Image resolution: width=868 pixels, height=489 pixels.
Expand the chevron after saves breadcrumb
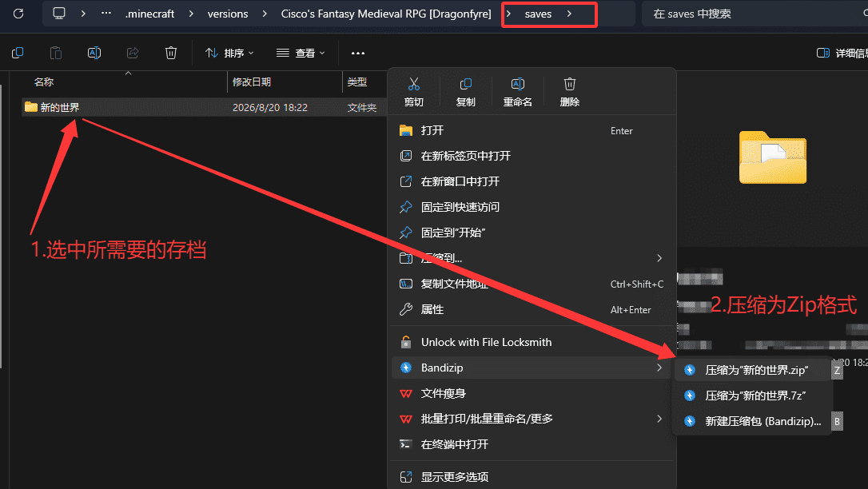[569, 14]
